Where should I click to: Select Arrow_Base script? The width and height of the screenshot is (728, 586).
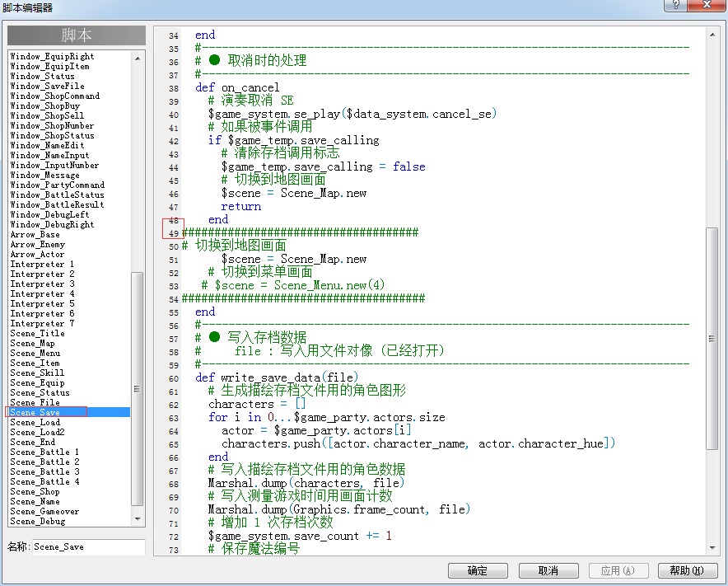tap(35, 234)
